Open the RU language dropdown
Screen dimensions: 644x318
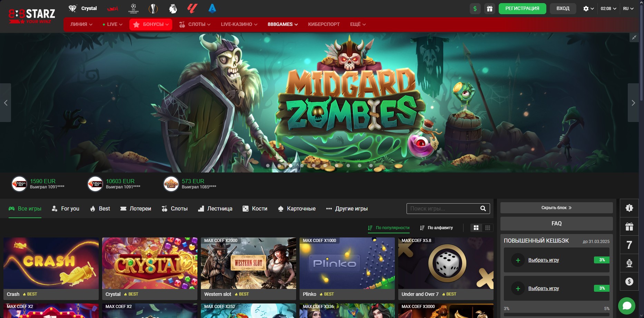(628, 9)
